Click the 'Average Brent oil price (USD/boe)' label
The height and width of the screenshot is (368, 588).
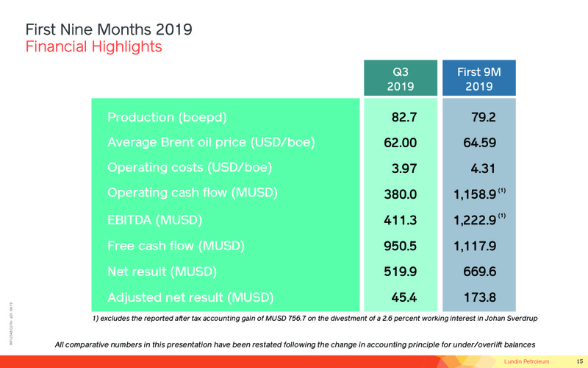211,143
